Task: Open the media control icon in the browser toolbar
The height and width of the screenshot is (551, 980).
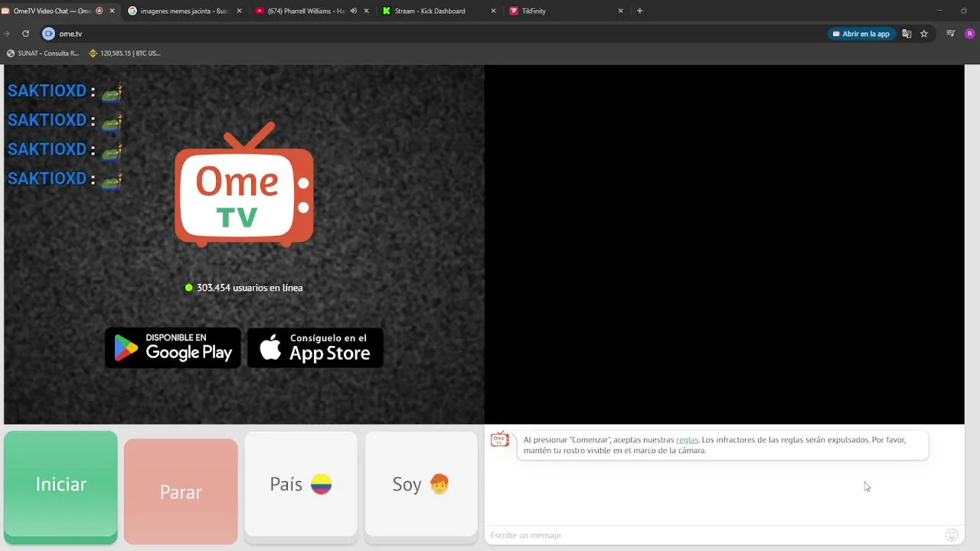Action: click(x=951, y=34)
